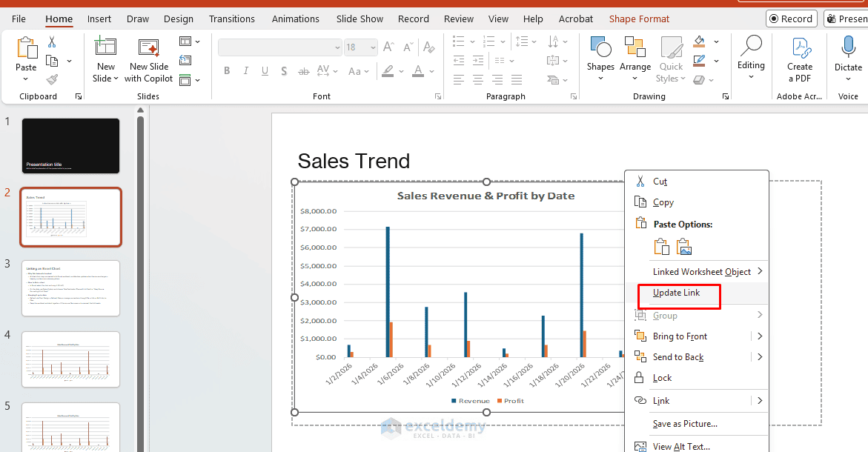The height and width of the screenshot is (452, 868).
Task: Click the Quick Styles icon
Action: [672, 47]
